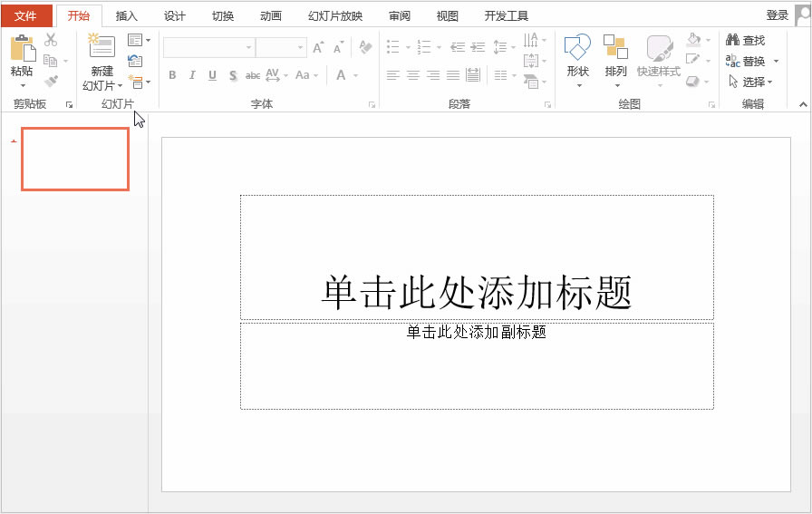The height and width of the screenshot is (514, 812).
Task: Switch to the Animations (动画) tab
Action: click(x=271, y=16)
